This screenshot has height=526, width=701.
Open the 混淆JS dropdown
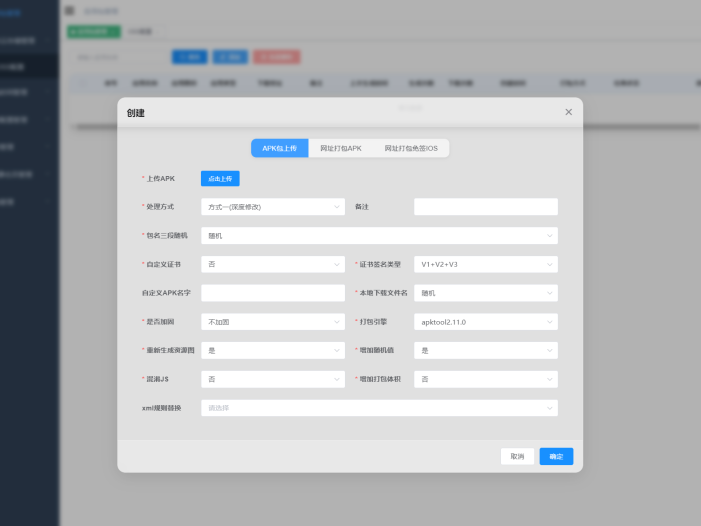point(272,379)
